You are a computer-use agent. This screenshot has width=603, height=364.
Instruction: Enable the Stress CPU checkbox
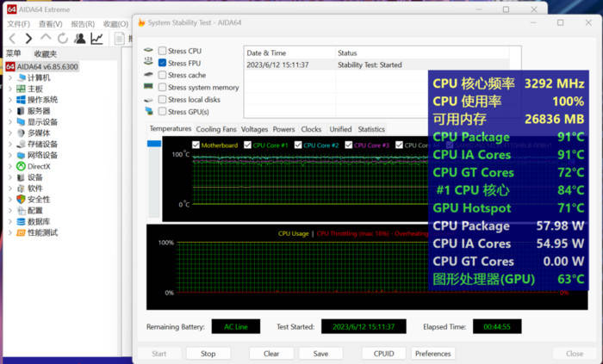pyautogui.click(x=162, y=51)
